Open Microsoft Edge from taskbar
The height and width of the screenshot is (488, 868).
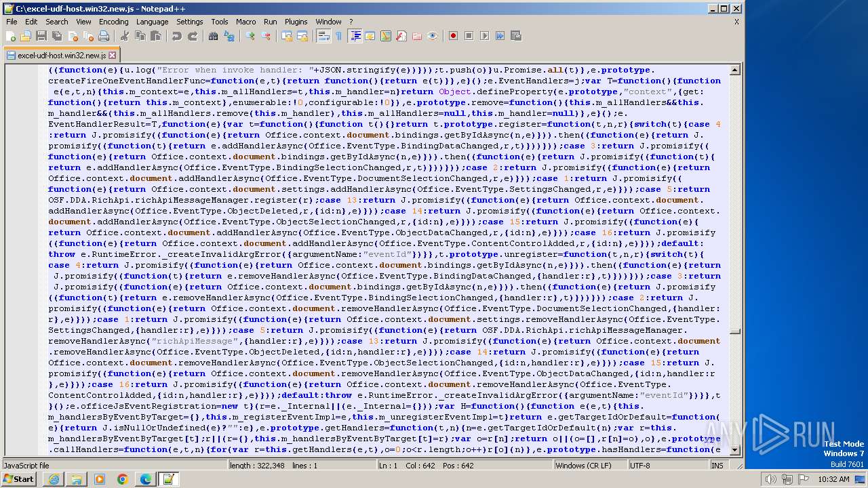pyautogui.click(x=146, y=479)
